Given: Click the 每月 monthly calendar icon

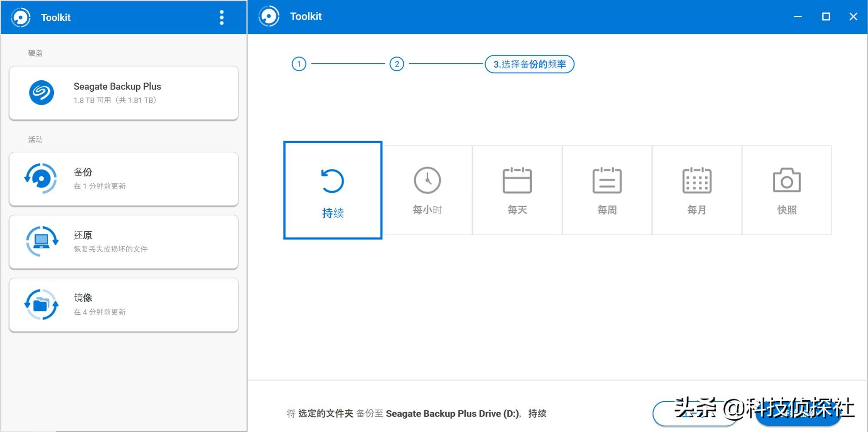Looking at the screenshot, I should [697, 181].
